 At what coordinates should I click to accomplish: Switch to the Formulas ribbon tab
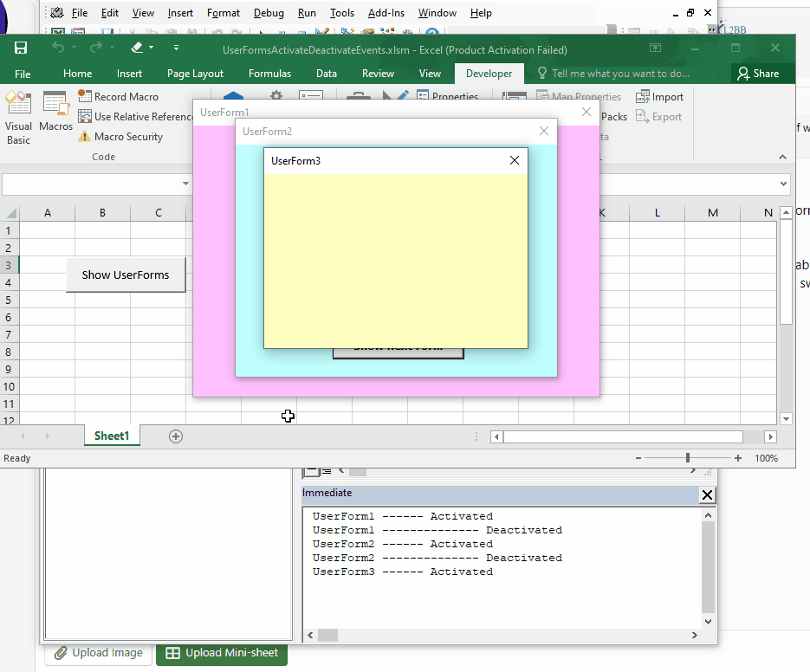[x=269, y=74]
